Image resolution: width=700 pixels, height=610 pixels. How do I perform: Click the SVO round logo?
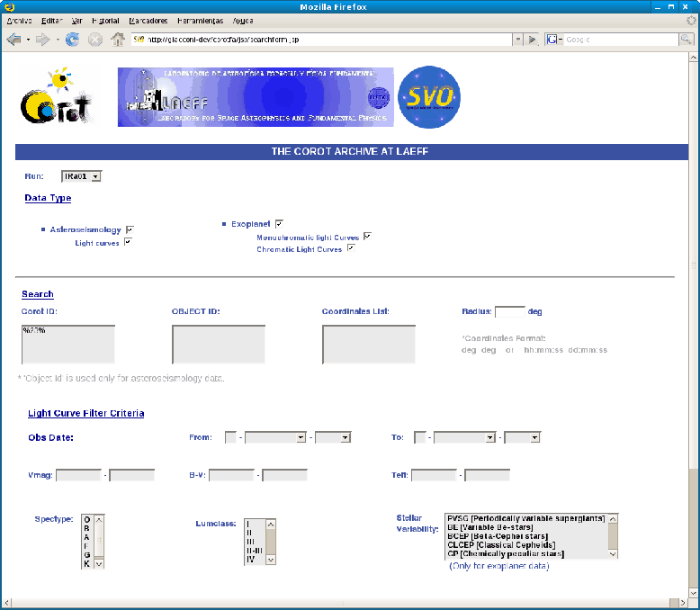[429, 97]
